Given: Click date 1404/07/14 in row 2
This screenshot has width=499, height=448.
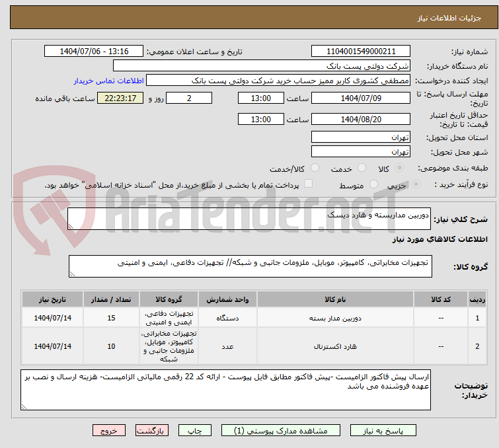Looking at the screenshot, I should coord(52,346).
